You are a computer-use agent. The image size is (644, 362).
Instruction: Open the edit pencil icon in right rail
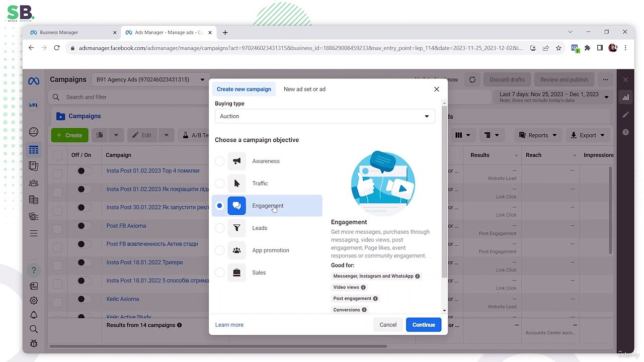[625, 115]
